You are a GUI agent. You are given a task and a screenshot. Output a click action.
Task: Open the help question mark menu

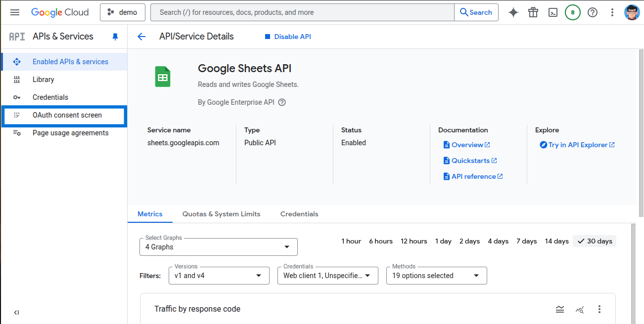point(593,12)
